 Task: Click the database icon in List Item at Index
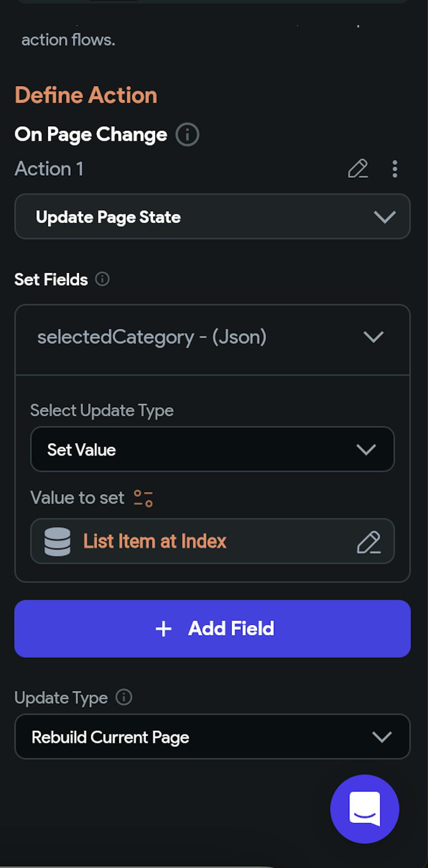coord(57,541)
